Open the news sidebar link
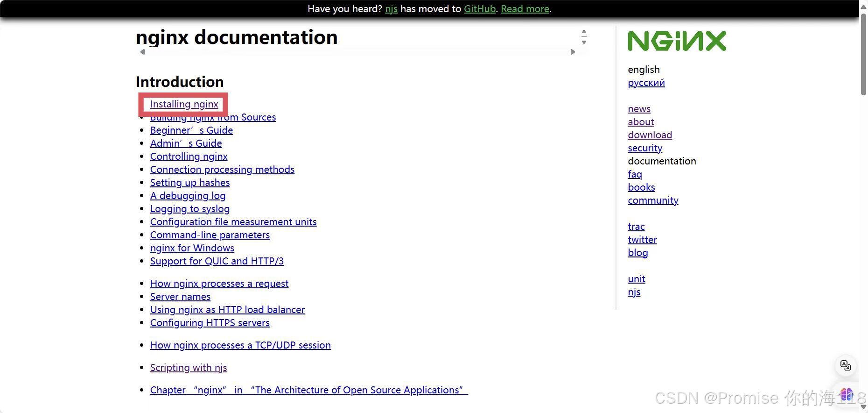868x413 pixels. tap(639, 109)
